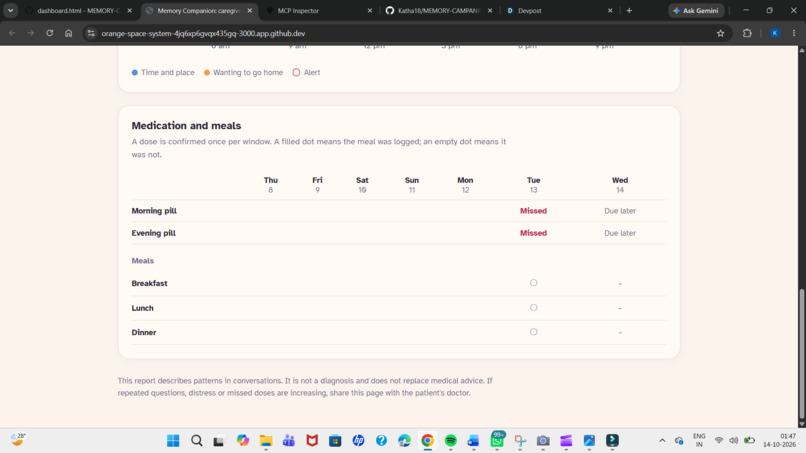Open Microsoft Store taskbar icon
Screen dimensions: 806x453
(x=335, y=441)
